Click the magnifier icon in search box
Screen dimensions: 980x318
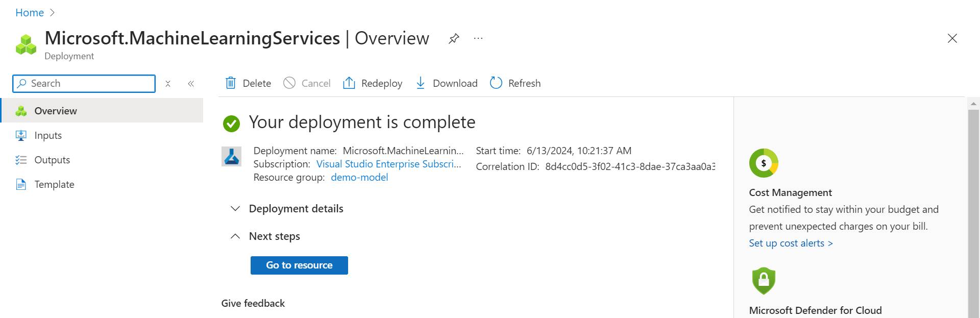coord(21,83)
